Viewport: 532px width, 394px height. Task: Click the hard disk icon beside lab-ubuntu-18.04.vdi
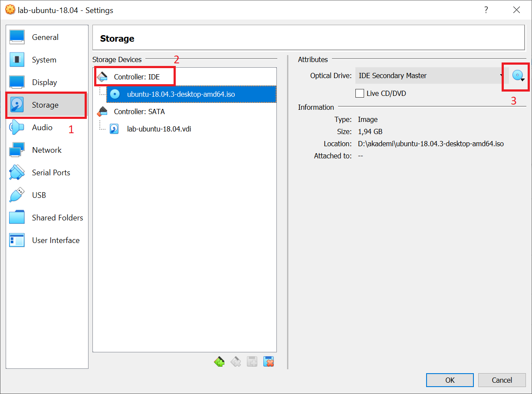pos(114,129)
